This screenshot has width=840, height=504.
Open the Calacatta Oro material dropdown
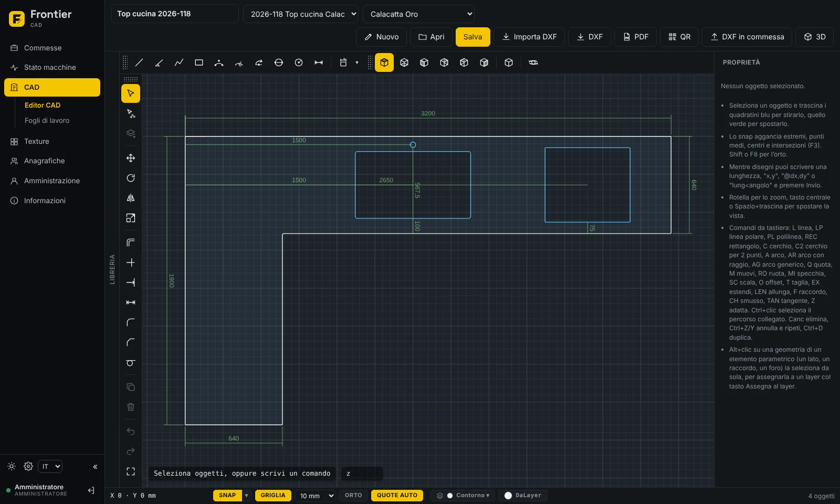pos(419,14)
